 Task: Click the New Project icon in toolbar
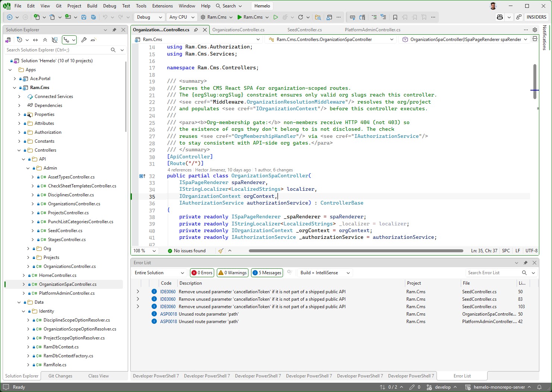click(37, 17)
